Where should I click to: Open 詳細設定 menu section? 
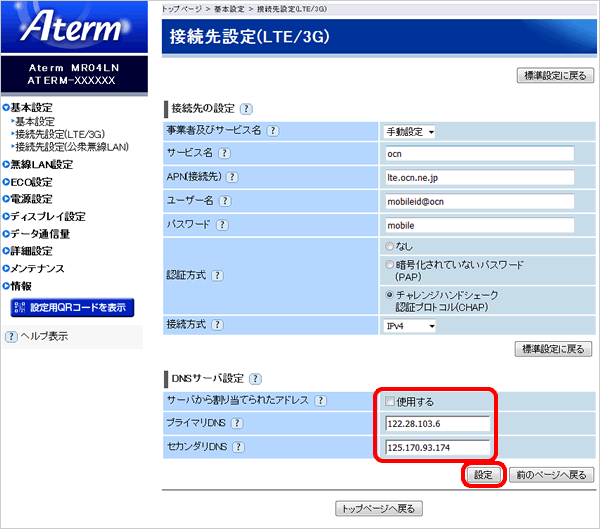click(x=30, y=251)
